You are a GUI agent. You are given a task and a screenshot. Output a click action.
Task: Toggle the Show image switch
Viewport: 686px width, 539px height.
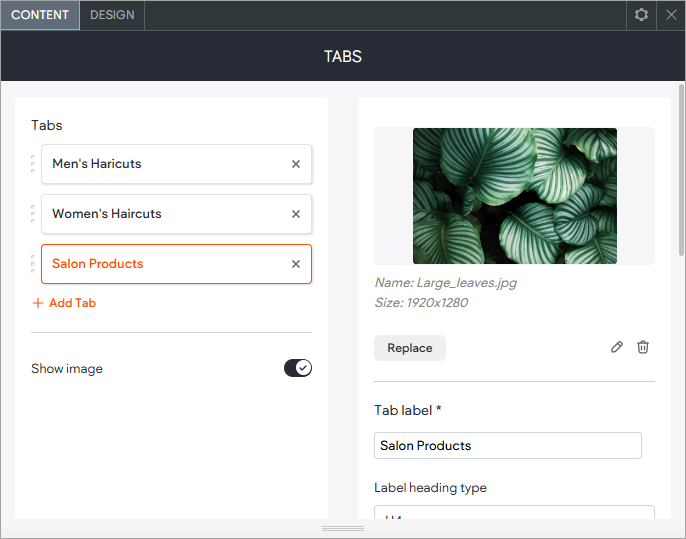(x=298, y=368)
